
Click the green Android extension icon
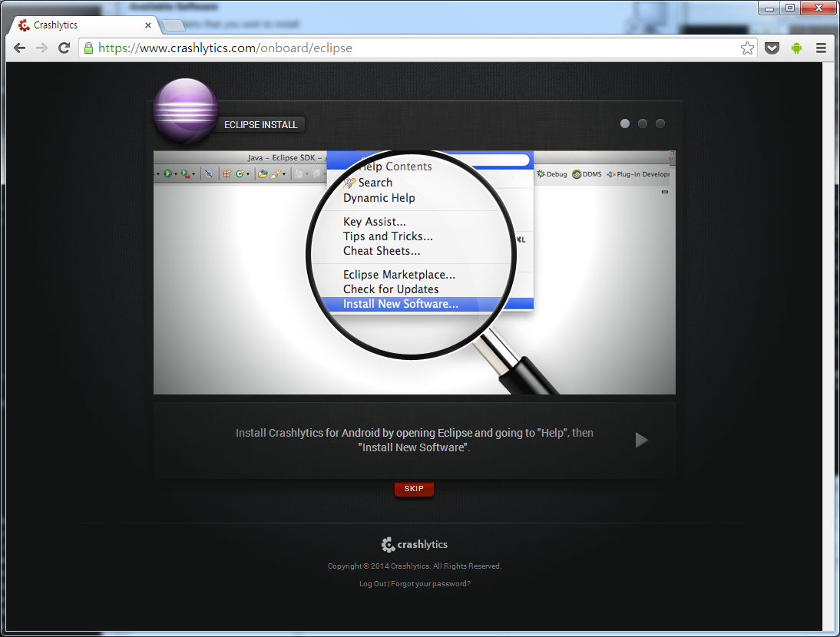coord(796,48)
